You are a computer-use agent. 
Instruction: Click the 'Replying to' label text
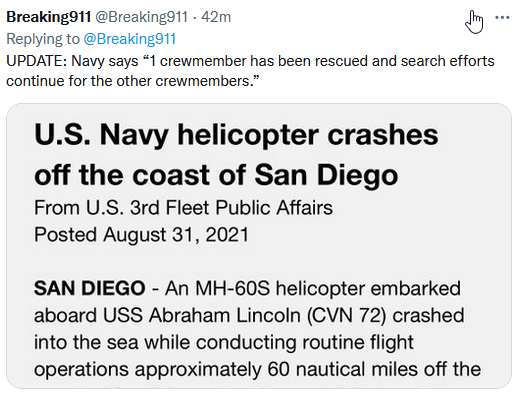43,39
